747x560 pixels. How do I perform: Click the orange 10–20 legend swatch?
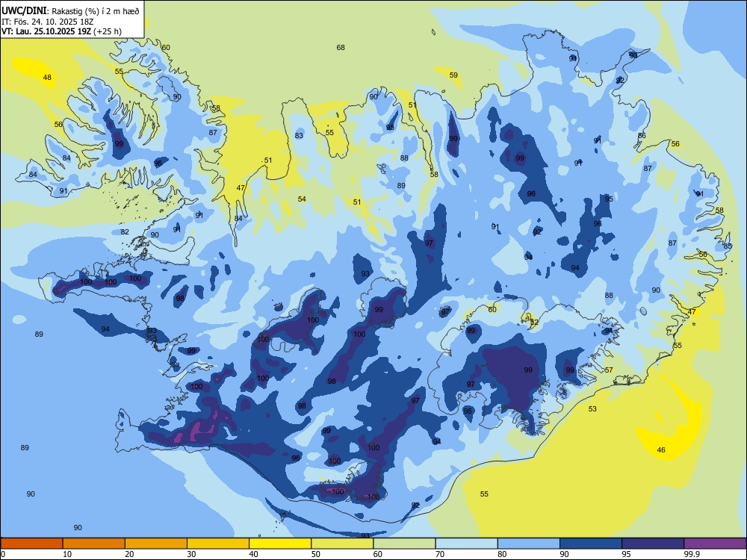click(94, 544)
